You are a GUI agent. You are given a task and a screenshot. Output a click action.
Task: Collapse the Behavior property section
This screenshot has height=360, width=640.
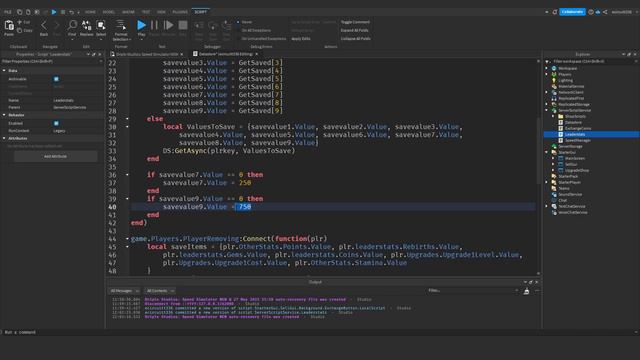[4, 115]
